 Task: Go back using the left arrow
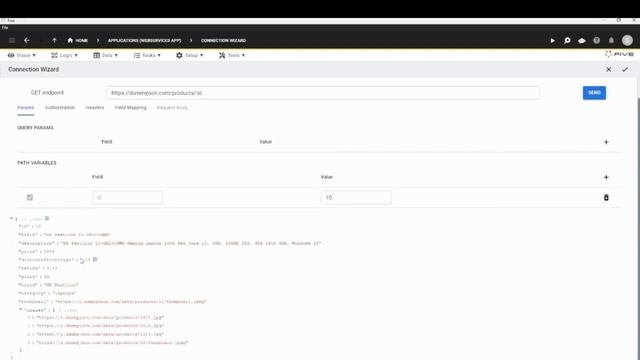[27, 40]
